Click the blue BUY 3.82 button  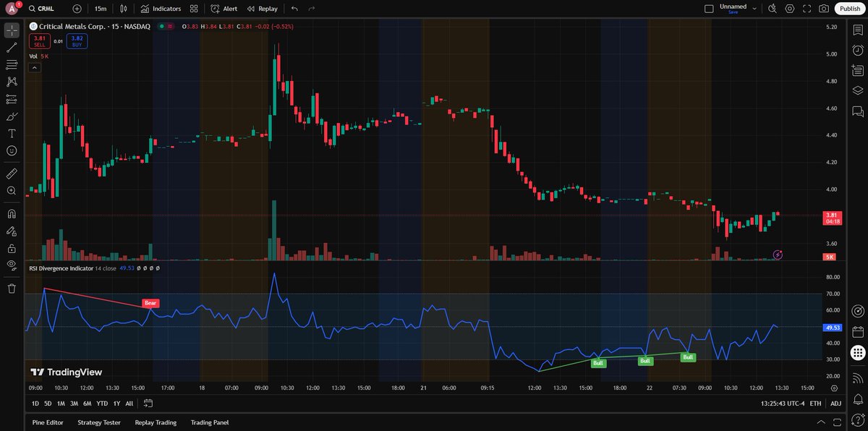pyautogui.click(x=77, y=41)
